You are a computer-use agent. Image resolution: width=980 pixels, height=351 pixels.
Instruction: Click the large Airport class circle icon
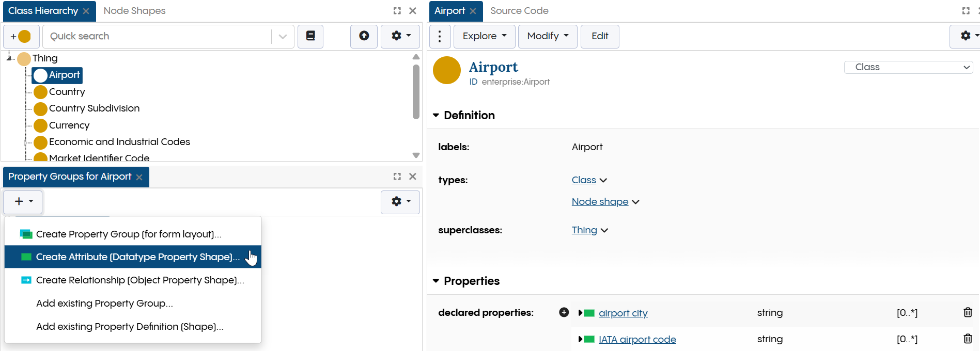[x=447, y=70]
